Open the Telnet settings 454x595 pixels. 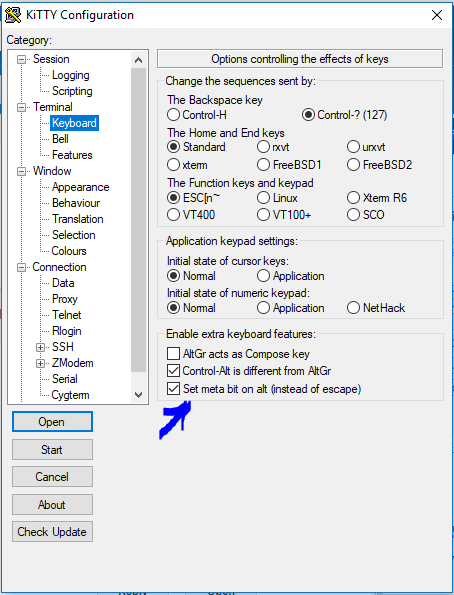click(67, 315)
